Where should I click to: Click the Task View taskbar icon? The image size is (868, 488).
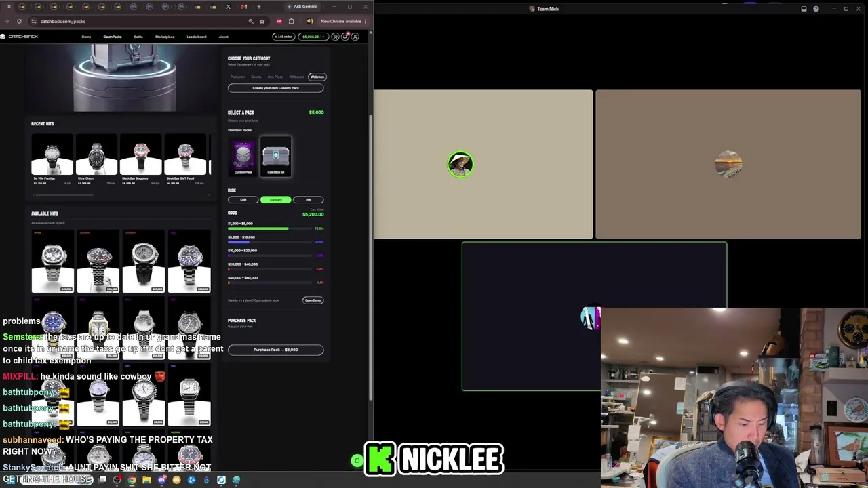pyautogui.click(x=102, y=480)
